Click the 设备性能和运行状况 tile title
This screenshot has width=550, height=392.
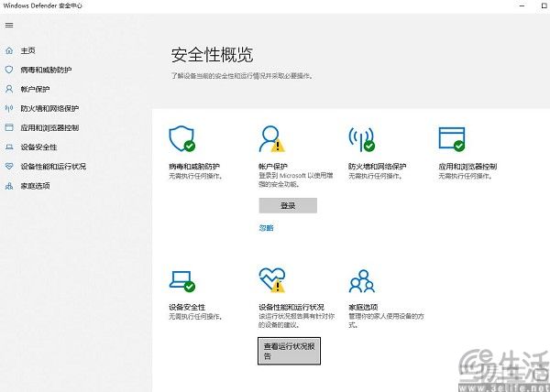click(291, 307)
